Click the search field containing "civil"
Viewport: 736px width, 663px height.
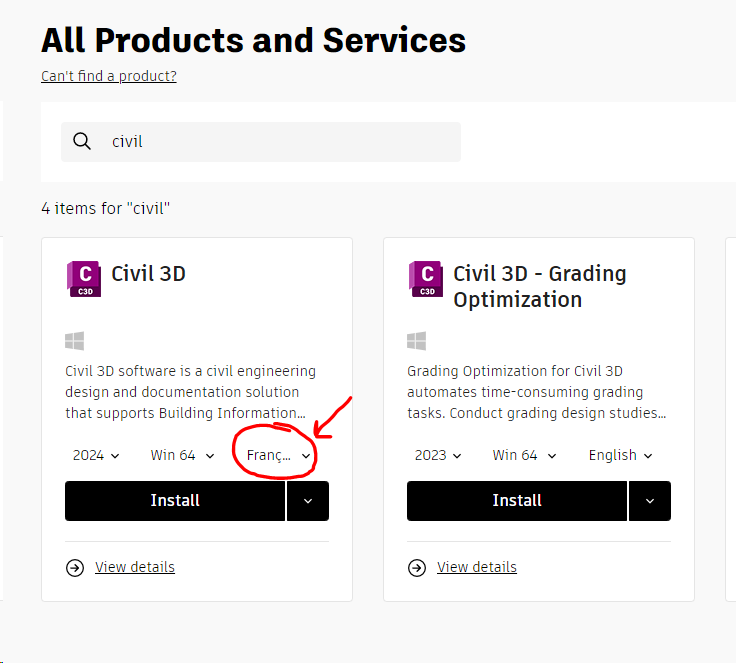(x=270, y=142)
